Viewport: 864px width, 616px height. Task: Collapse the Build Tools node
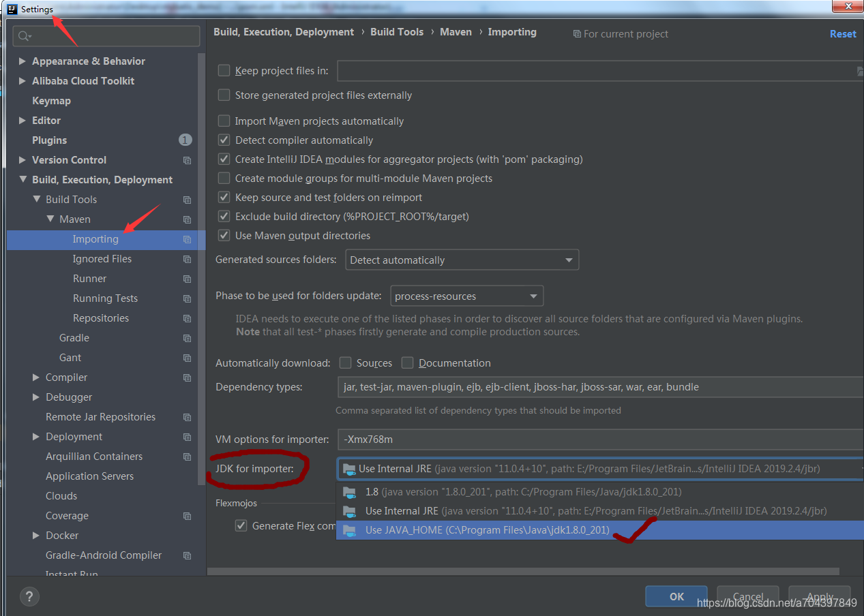pyautogui.click(x=36, y=200)
